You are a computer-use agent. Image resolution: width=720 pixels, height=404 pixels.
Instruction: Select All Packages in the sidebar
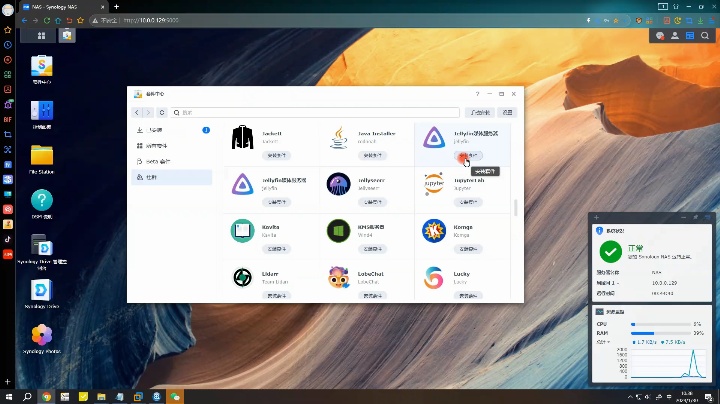[171, 146]
